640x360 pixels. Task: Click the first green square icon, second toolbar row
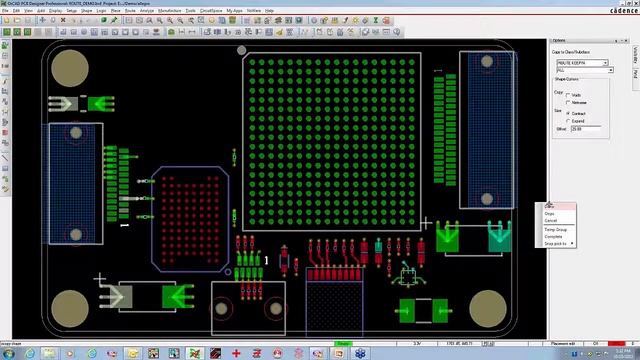point(7,32)
